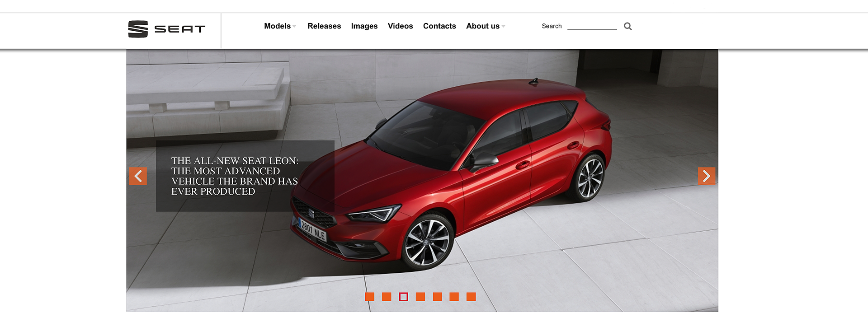
Task: Focus the Search input field
Action: pos(592,26)
